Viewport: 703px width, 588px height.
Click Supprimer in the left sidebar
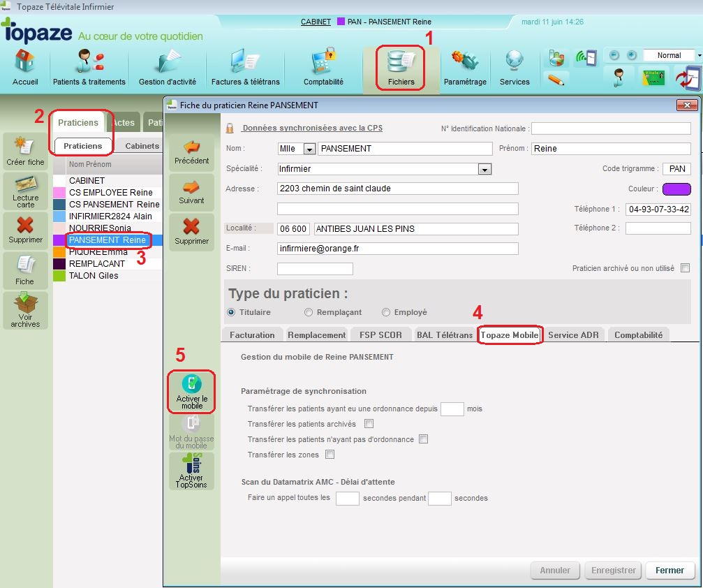(25, 230)
